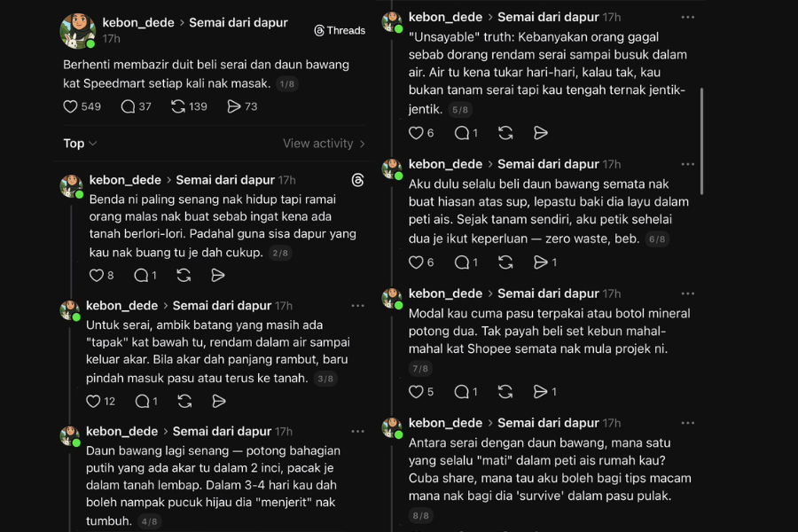The image size is (798, 532).
Task: Like the first post about Speedmart
Action: pyautogui.click(x=69, y=106)
